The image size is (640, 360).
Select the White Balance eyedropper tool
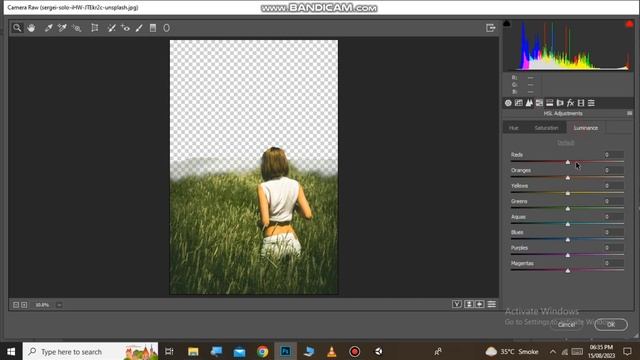[x=49, y=28]
